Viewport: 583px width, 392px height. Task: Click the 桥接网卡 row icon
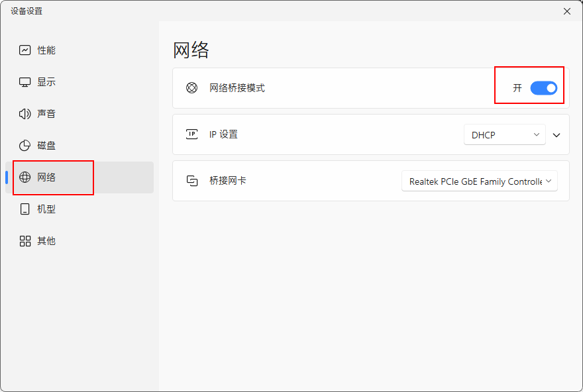(x=191, y=181)
